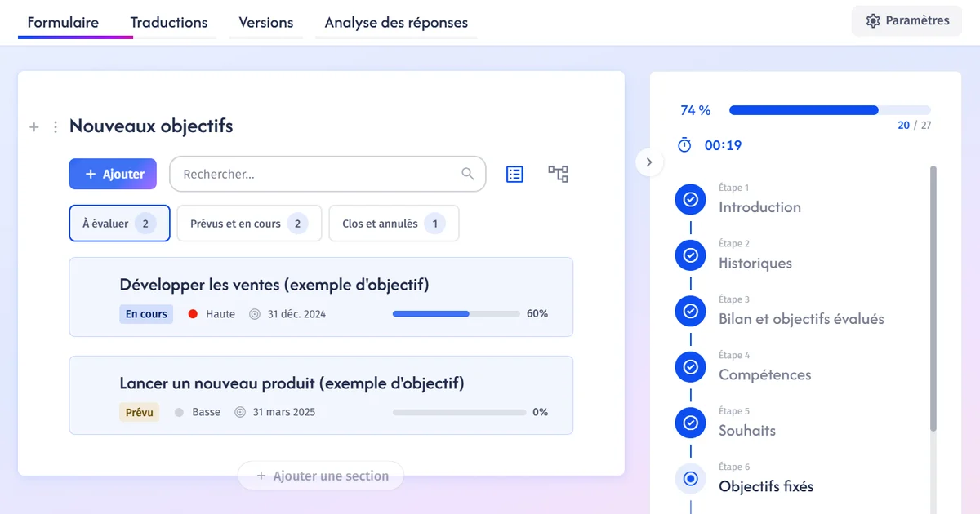Open the Lancer un nouveau produit objective
Image resolution: width=980 pixels, height=514 pixels.
pos(321,395)
